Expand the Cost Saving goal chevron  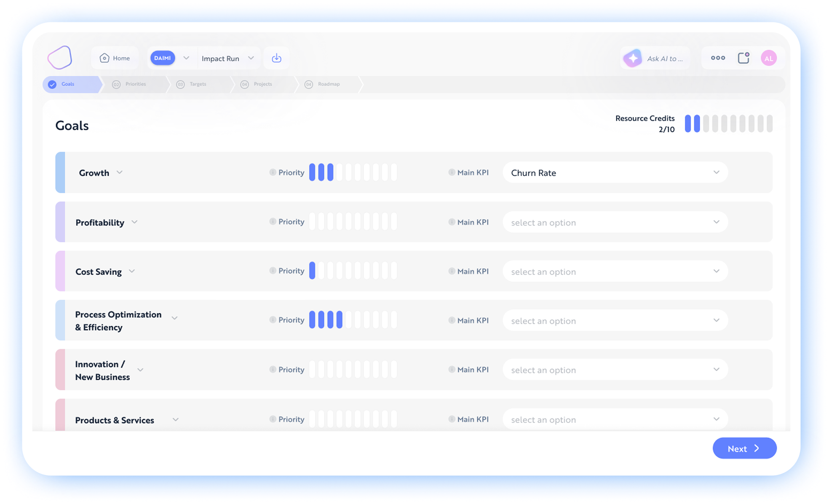[x=132, y=271]
